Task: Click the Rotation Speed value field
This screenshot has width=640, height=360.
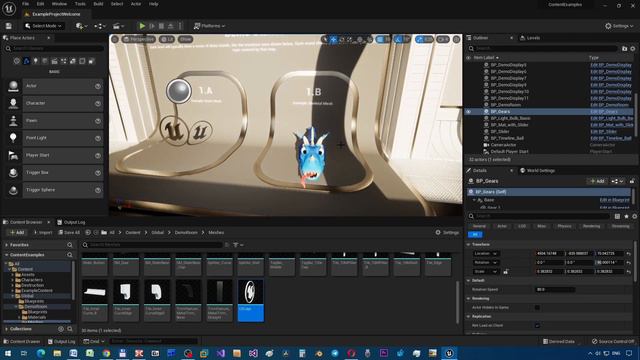Action: click(555, 289)
